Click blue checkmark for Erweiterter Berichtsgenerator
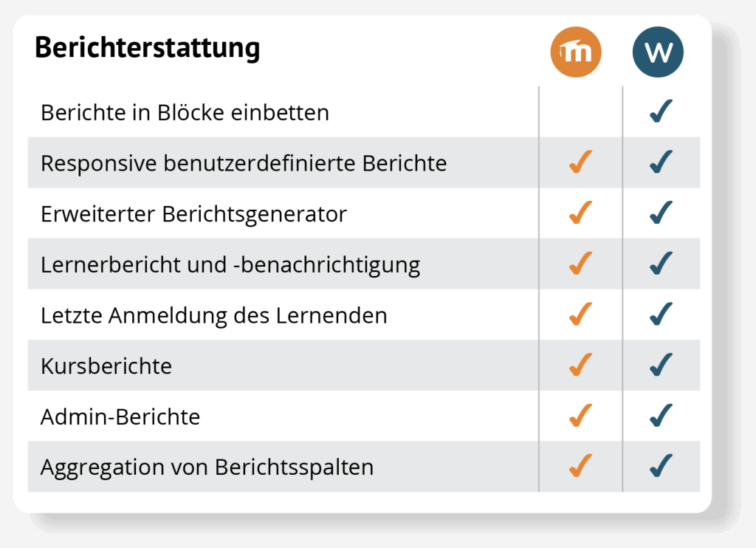The width and height of the screenshot is (756, 548). pos(661,213)
